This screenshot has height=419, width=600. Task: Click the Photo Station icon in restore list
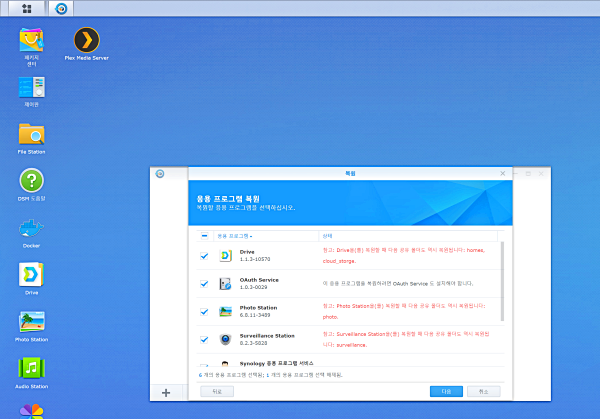(225, 311)
